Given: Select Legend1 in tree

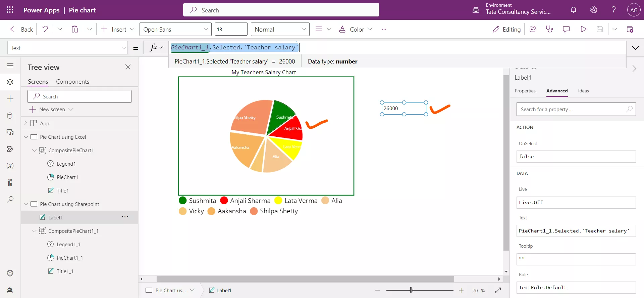Looking at the screenshot, I should pos(66,164).
